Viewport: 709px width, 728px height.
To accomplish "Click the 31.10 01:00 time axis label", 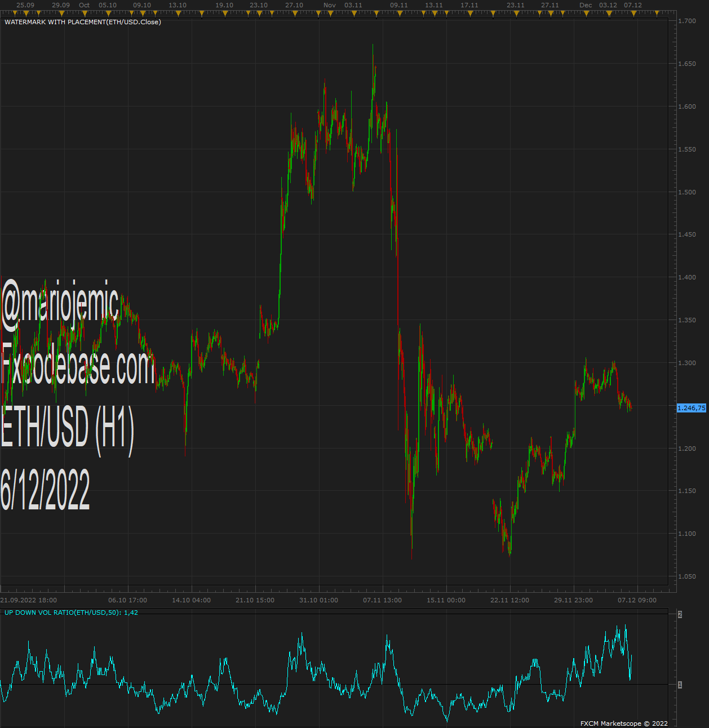I will click(319, 600).
